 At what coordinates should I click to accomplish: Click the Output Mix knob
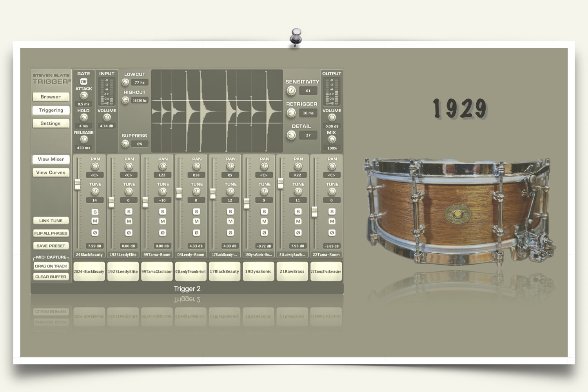(x=332, y=140)
